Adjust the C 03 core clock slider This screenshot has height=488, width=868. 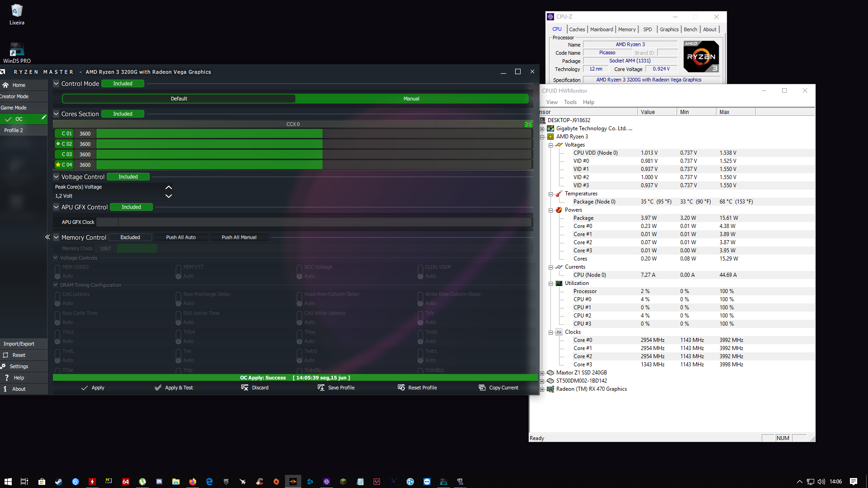(x=314, y=154)
